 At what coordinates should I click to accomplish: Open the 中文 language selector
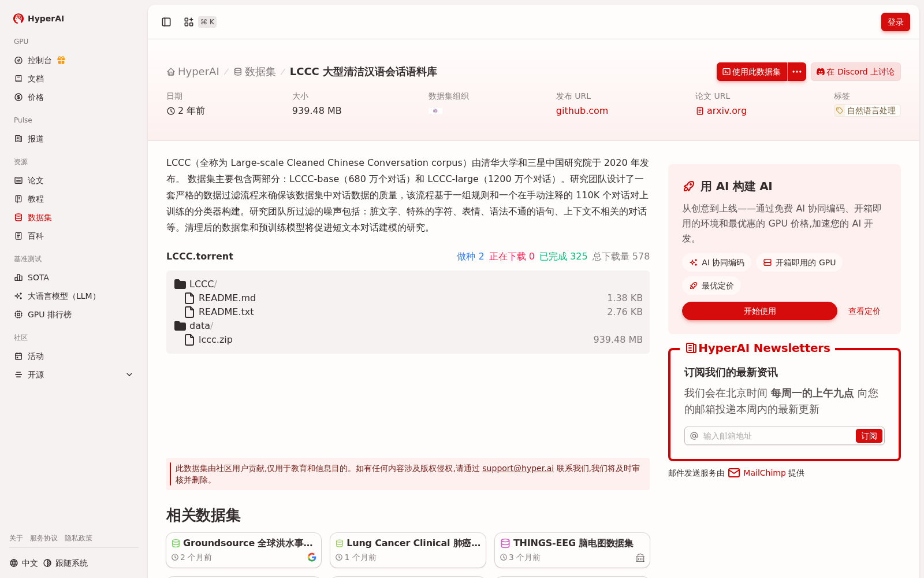coord(24,563)
